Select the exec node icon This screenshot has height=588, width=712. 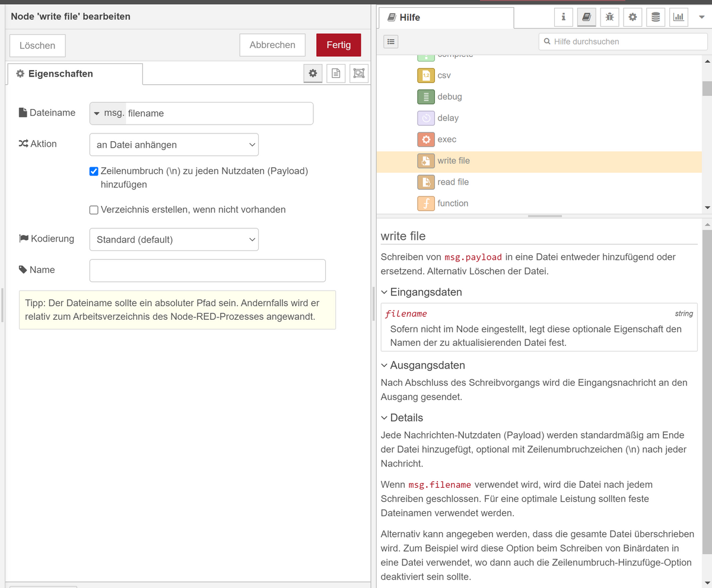426,139
